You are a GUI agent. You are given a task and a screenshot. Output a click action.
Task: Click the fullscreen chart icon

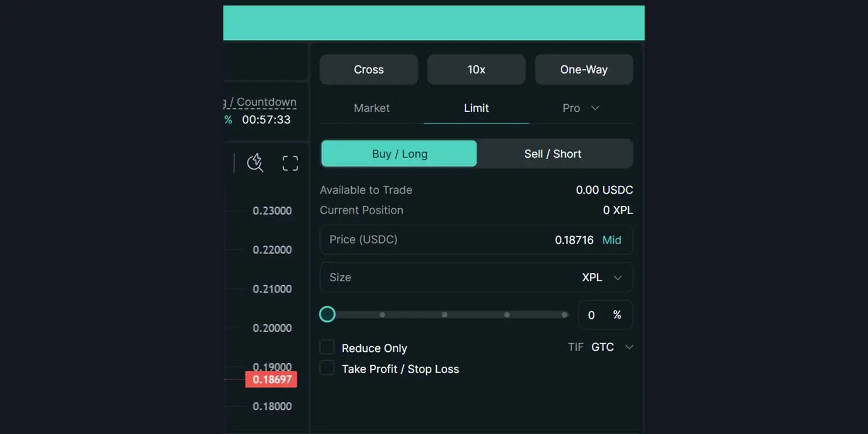pos(290,163)
